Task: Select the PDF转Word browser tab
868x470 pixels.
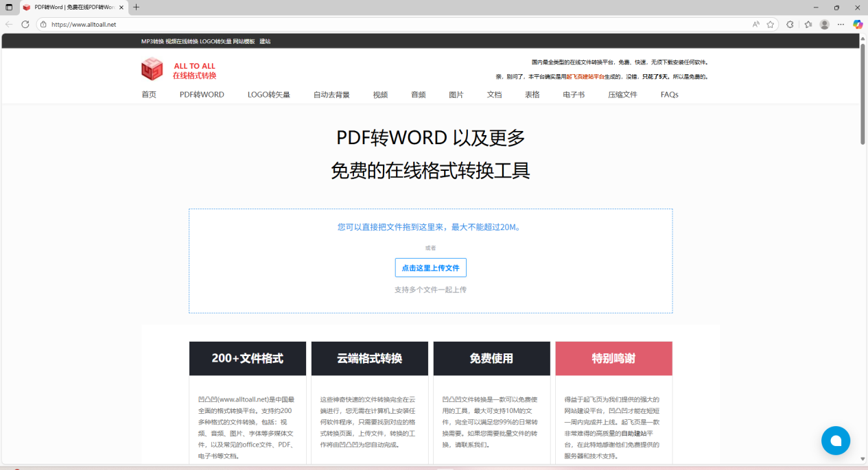Action: point(73,7)
